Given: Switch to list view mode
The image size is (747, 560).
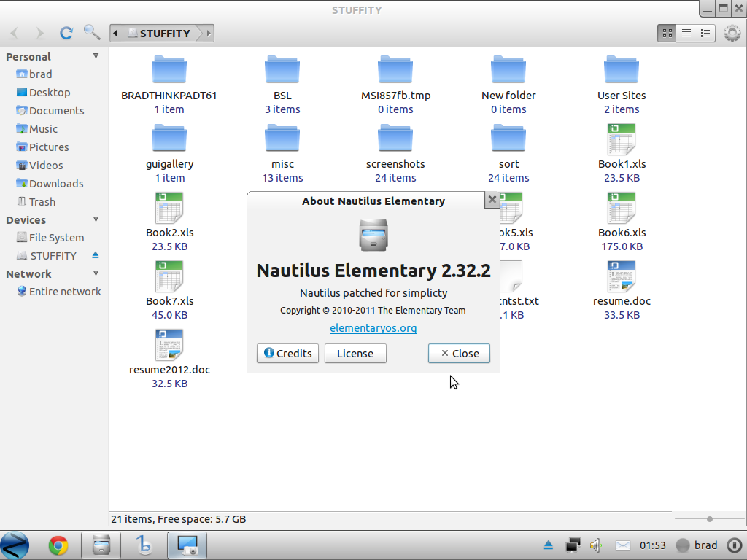Looking at the screenshot, I should pyautogui.click(x=686, y=33).
